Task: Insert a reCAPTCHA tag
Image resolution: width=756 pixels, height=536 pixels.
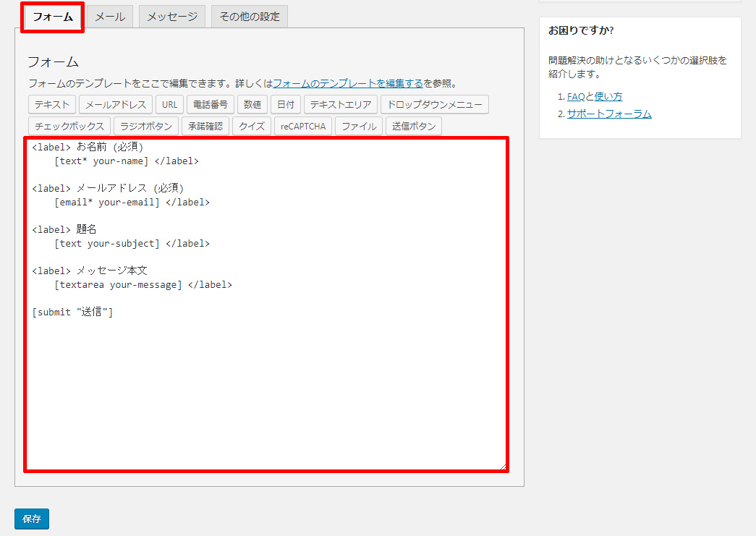Action: 303,126
